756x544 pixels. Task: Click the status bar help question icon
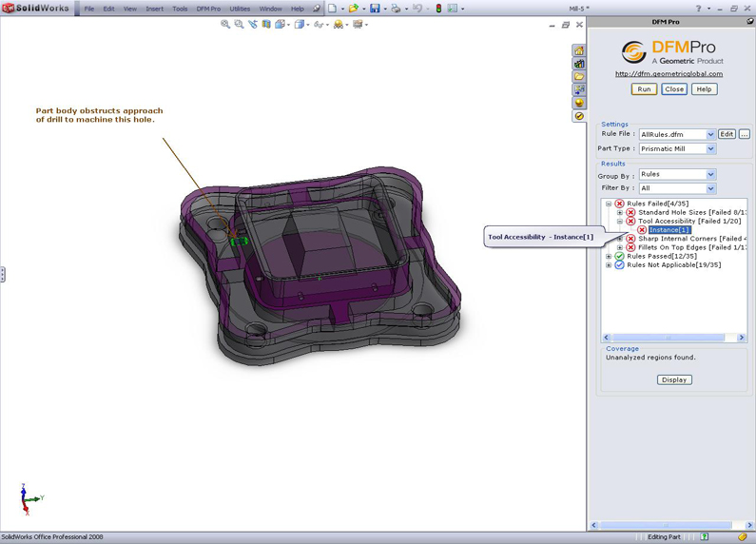coord(705,536)
